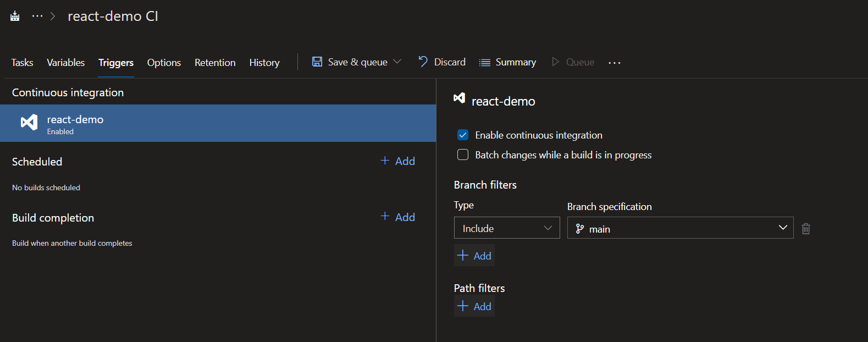Open the pipeline Summary
Image resolution: width=868 pixels, height=342 pixels.
pos(507,62)
